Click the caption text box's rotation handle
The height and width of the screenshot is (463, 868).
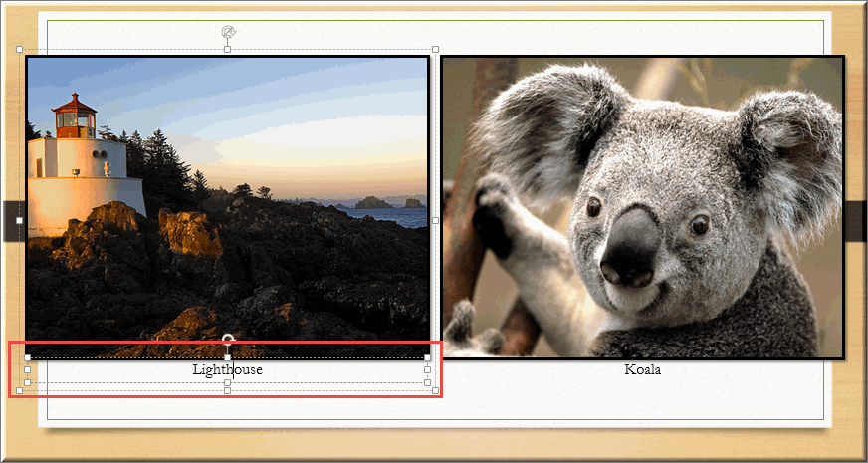click(x=228, y=339)
